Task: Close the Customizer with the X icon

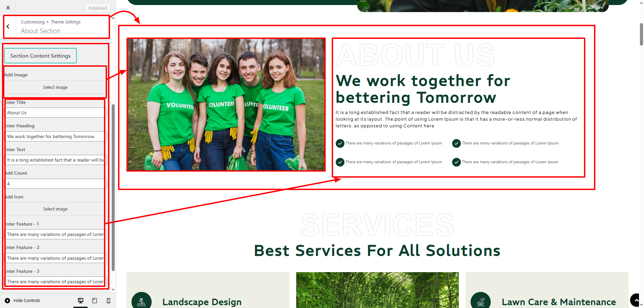Action: point(8,8)
